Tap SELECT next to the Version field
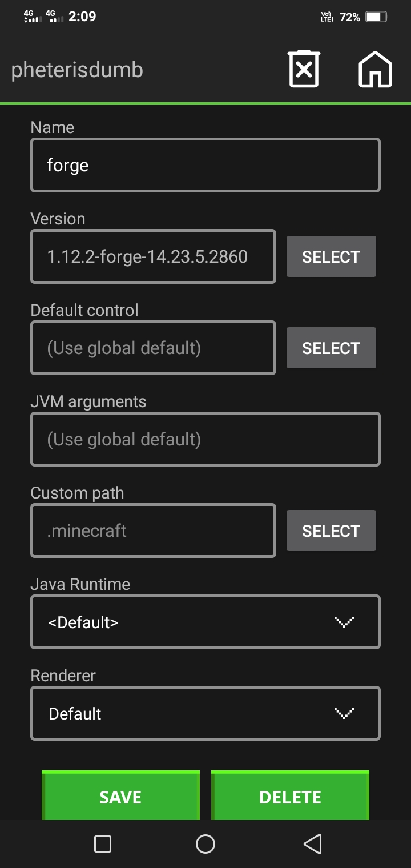 331,256
